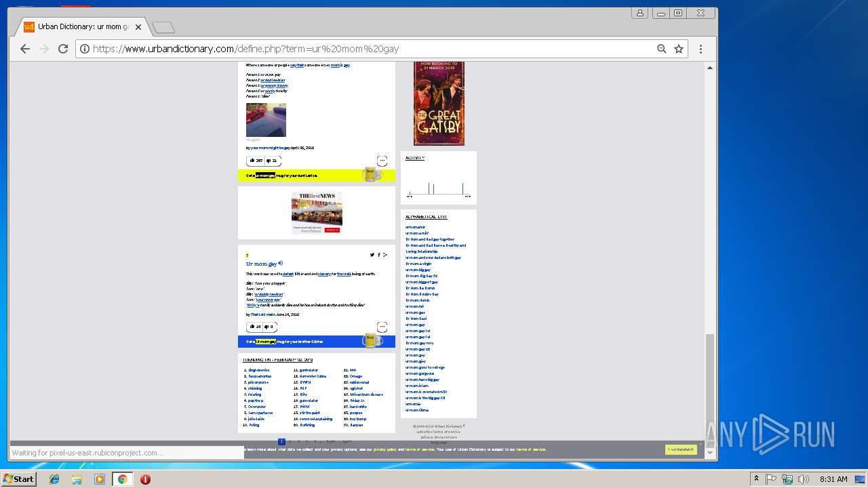
Task: Open alphabetical entry 'ur mom fat'
Action: pos(415,306)
